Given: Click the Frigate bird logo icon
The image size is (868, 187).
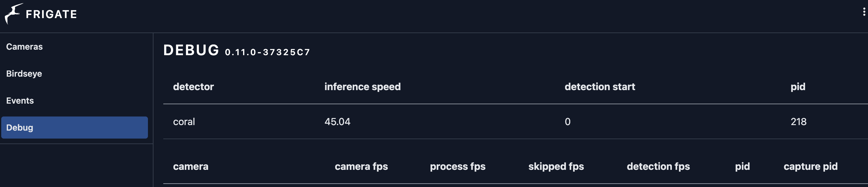Looking at the screenshot, I should click(14, 14).
